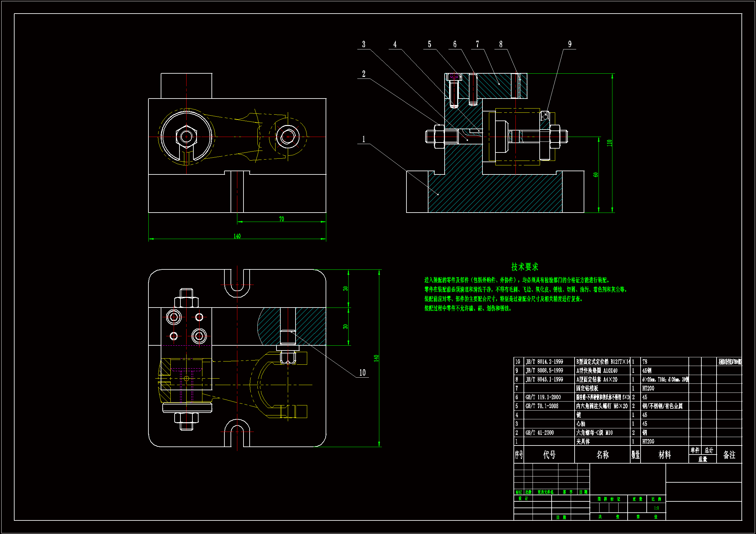The width and height of the screenshot is (756, 534).
Task: Click the 1:1 scale value in title block
Action: click(x=656, y=508)
